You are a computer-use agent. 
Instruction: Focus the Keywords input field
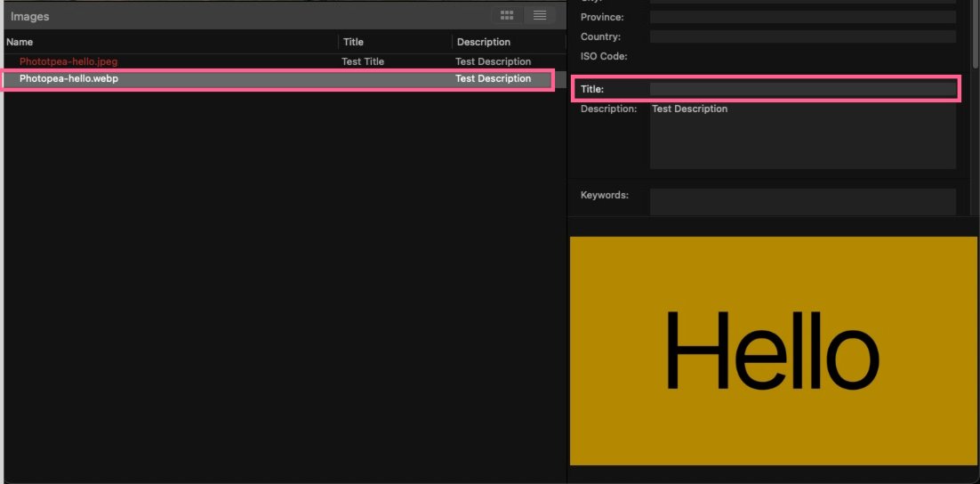pos(802,201)
